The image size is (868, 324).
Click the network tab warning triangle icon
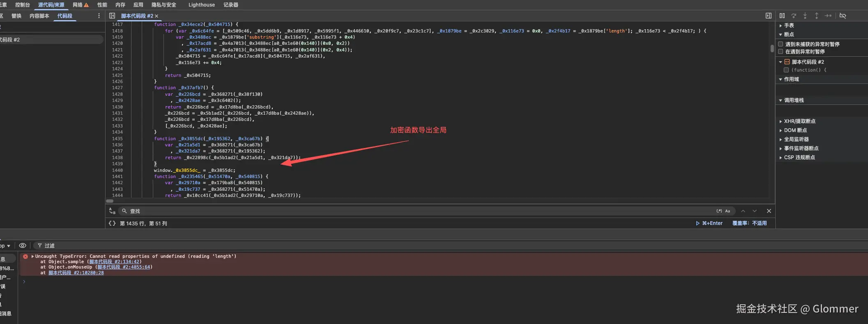coord(86,5)
